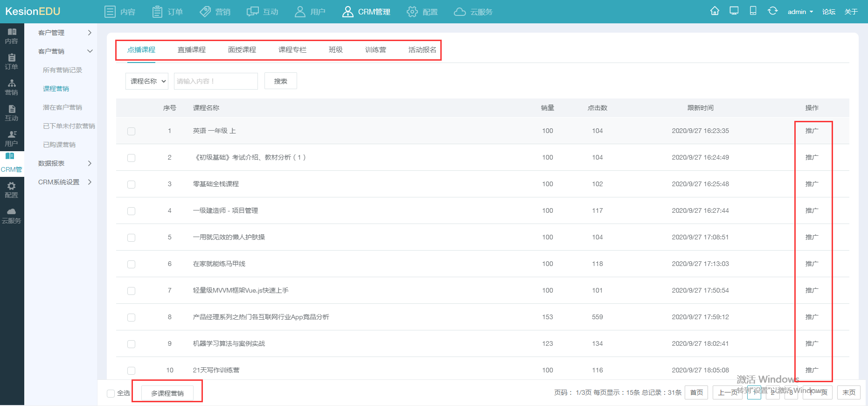868x406 pixels.
Task: Check the box for 零基础全栈课程
Action: [132, 184]
